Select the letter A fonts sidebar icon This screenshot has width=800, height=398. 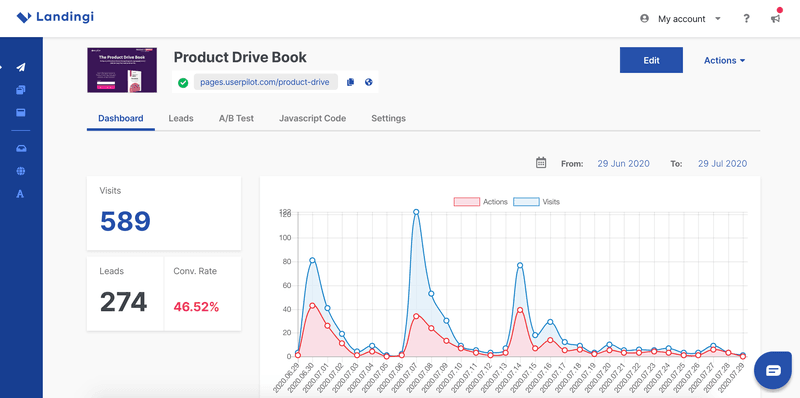(20, 194)
